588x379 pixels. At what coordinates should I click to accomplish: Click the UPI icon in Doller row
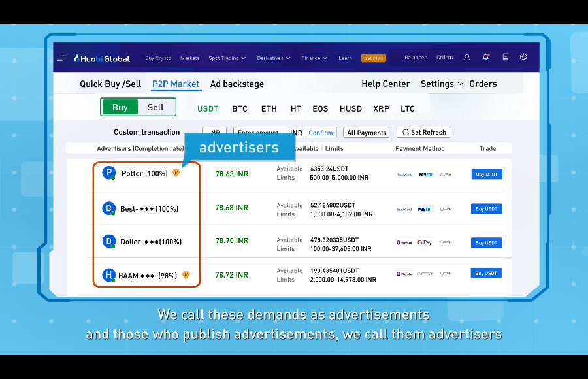(445, 243)
